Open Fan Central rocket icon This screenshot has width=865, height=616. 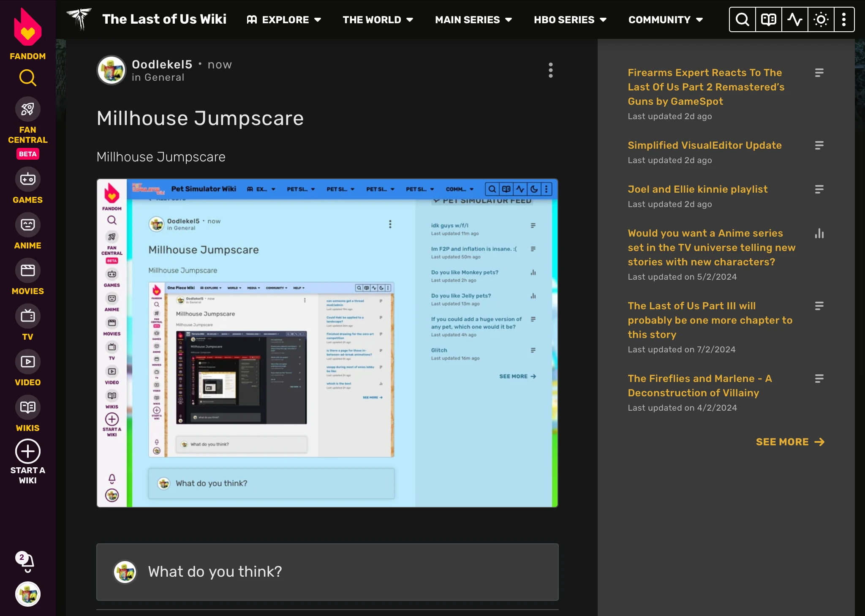(27, 109)
